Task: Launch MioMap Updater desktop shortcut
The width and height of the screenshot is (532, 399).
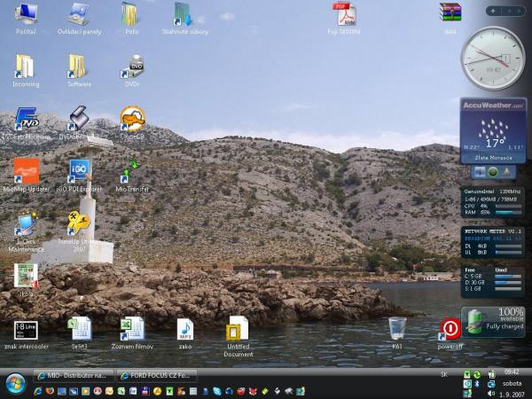Action: [x=26, y=171]
